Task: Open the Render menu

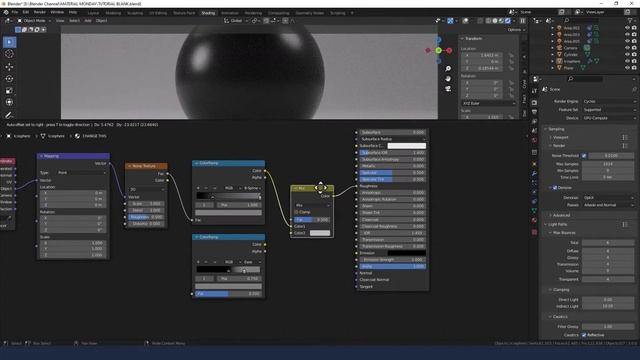Action: click(x=40, y=12)
